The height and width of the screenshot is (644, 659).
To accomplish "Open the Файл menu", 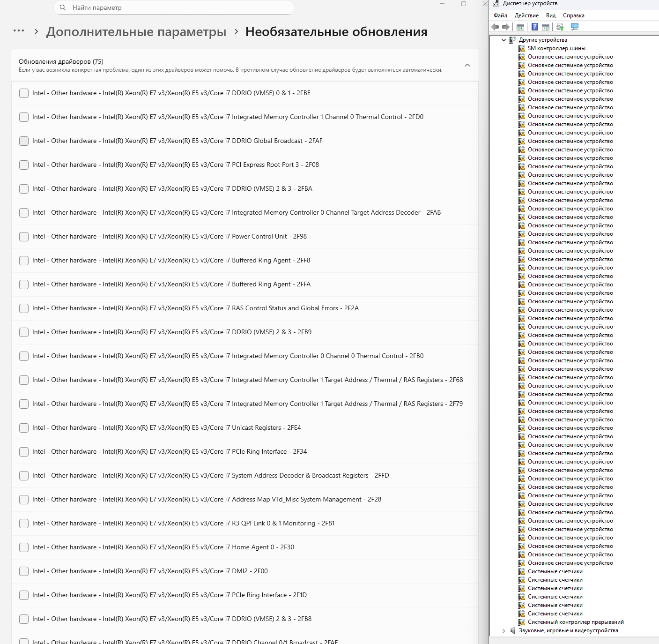I will click(x=500, y=15).
